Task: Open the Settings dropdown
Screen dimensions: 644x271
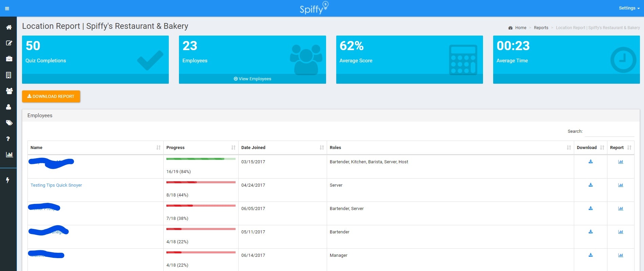Action: [629, 8]
